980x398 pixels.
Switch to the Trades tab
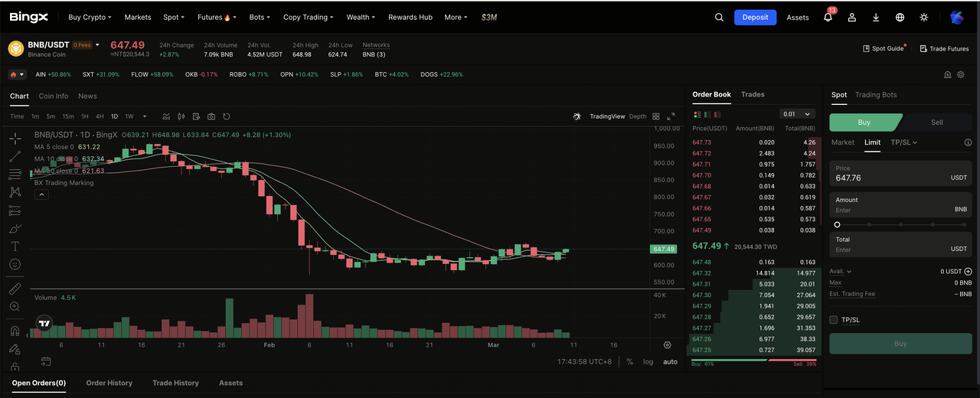coord(753,95)
